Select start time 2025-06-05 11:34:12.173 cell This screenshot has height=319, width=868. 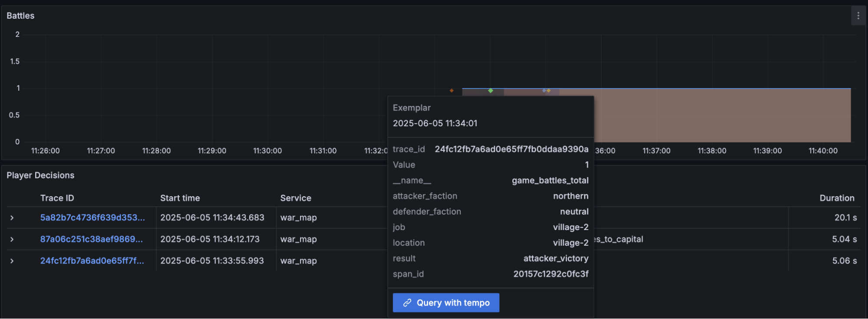[x=210, y=239]
